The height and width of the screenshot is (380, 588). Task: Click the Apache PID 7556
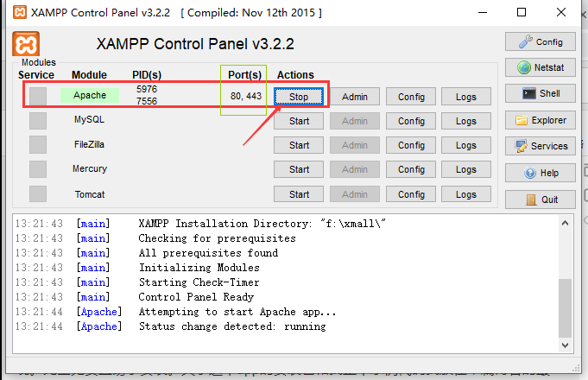pos(147,101)
